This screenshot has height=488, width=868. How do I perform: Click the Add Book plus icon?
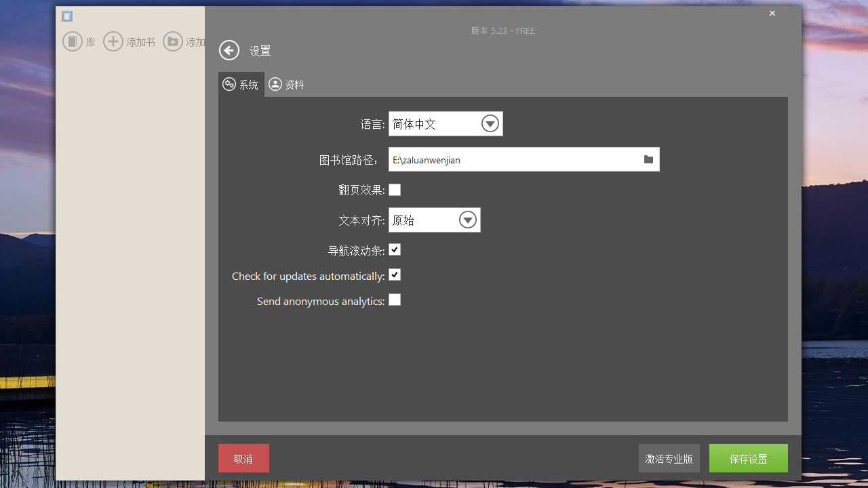(x=113, y=41)
